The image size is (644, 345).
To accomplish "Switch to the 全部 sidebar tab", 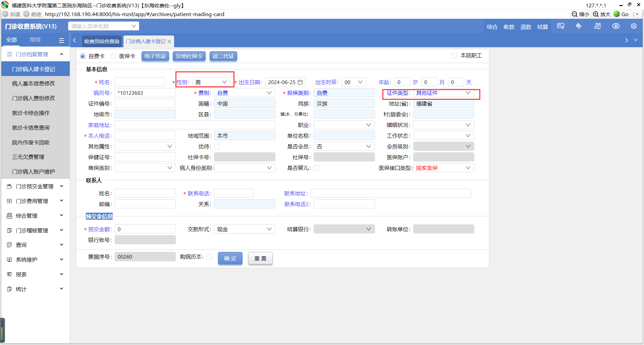I will click(x=11, y=40).
